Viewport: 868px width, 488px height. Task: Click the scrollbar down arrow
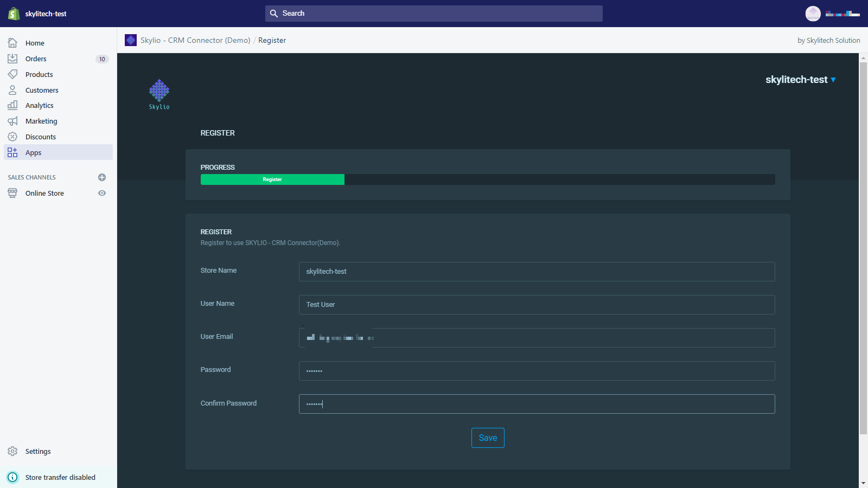(x=863, y=483)
